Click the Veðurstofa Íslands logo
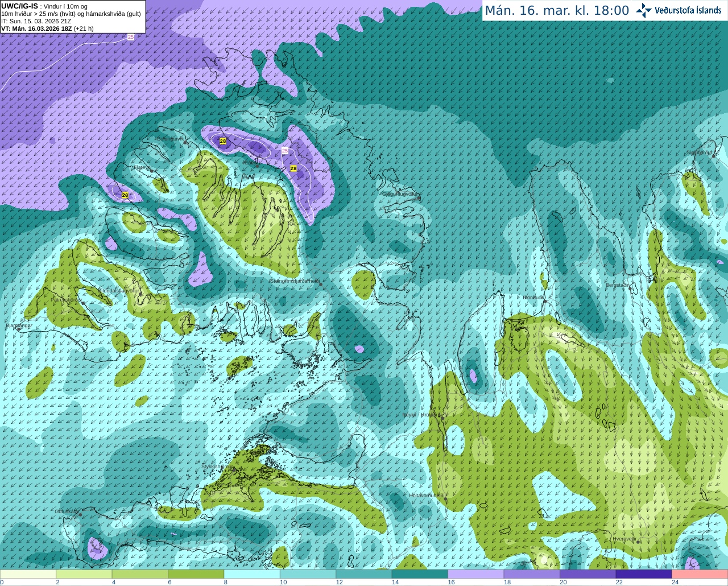 [679, 10]
